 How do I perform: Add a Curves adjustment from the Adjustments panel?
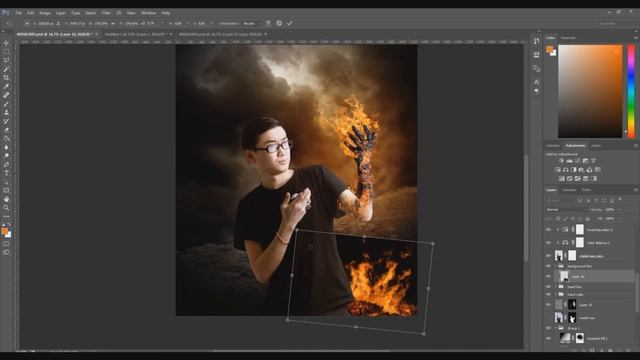(578, 161)
